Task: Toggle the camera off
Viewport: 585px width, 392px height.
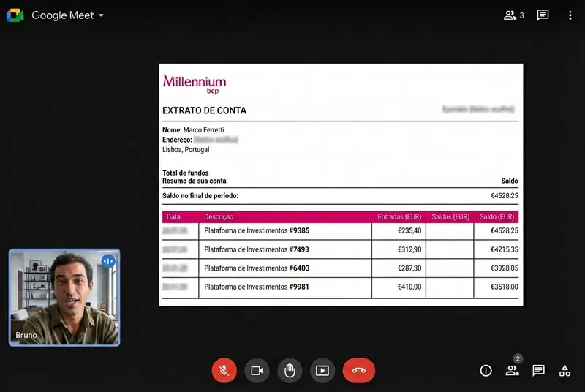Action: (257, 370)
